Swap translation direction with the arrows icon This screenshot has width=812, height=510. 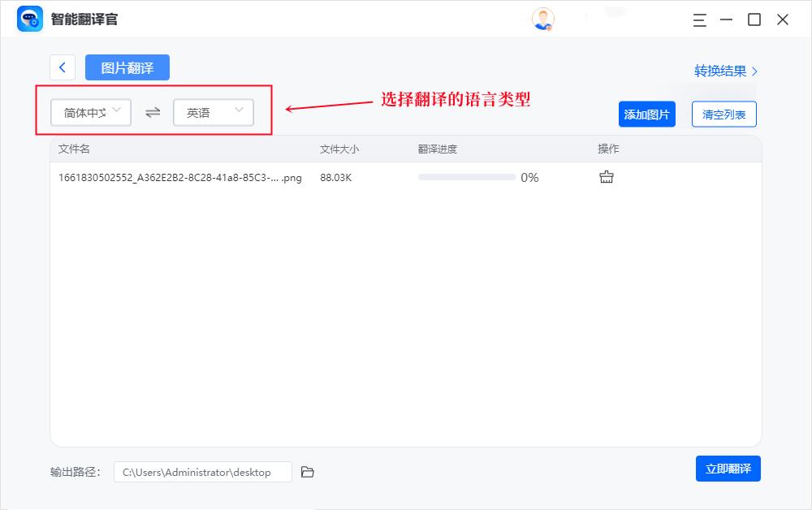[x=152, y=112]
